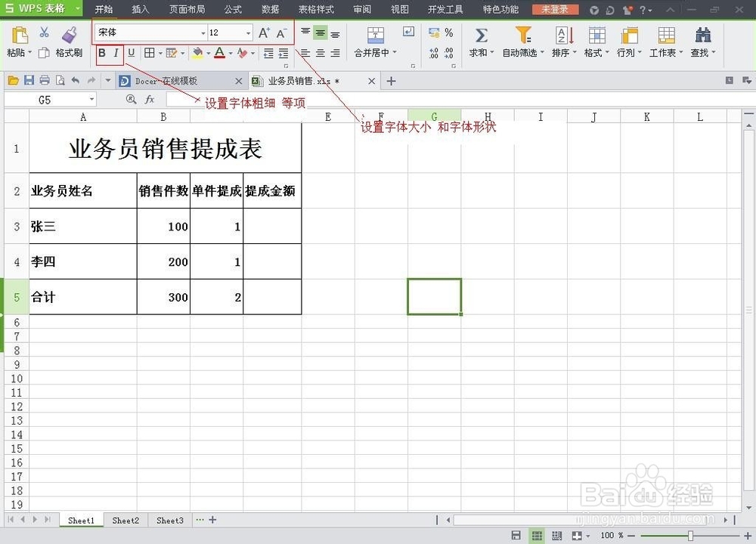The image size is (756, 544).
Task: Click the decrease indent icon
Action: click(x=268, y=53)
